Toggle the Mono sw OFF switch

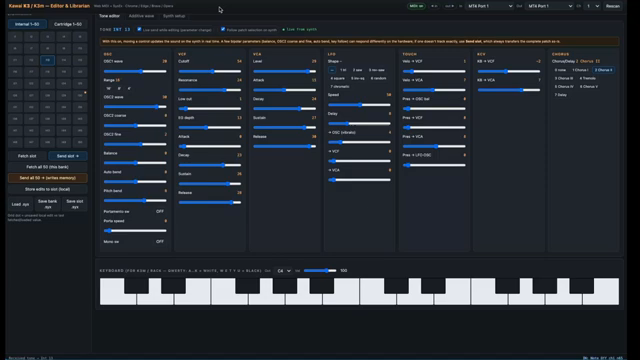click(160, 242)
